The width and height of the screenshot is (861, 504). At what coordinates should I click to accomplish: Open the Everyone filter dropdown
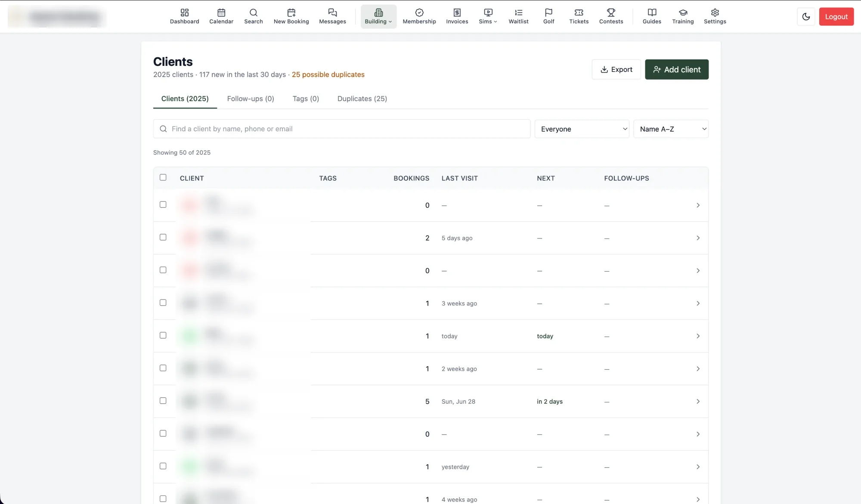[582, 129]
